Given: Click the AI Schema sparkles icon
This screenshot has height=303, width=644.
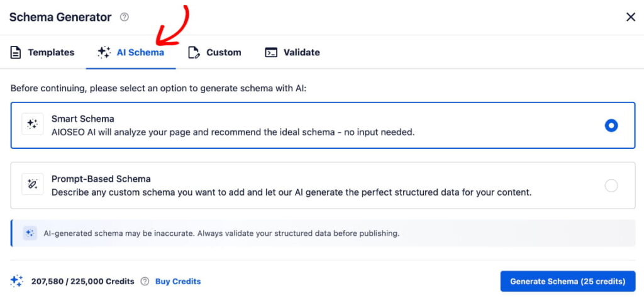Looking at the screenshot, I should 104,53.
